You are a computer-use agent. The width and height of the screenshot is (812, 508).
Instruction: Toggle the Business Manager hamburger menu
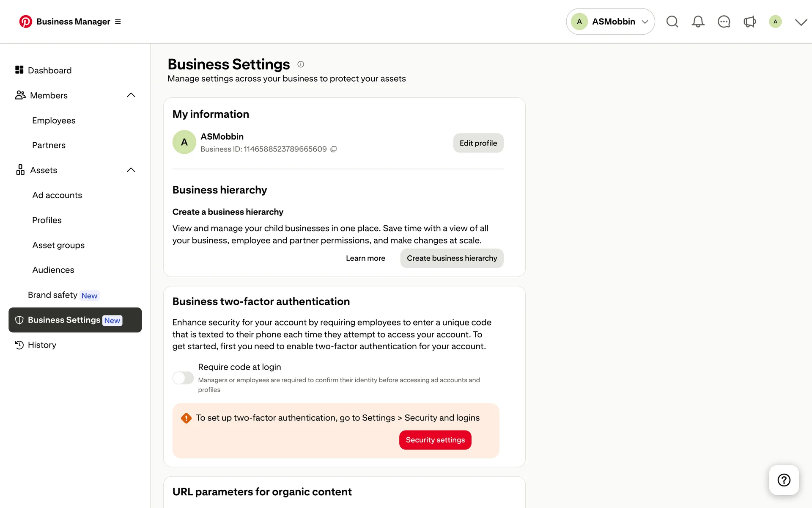point(118,22)
